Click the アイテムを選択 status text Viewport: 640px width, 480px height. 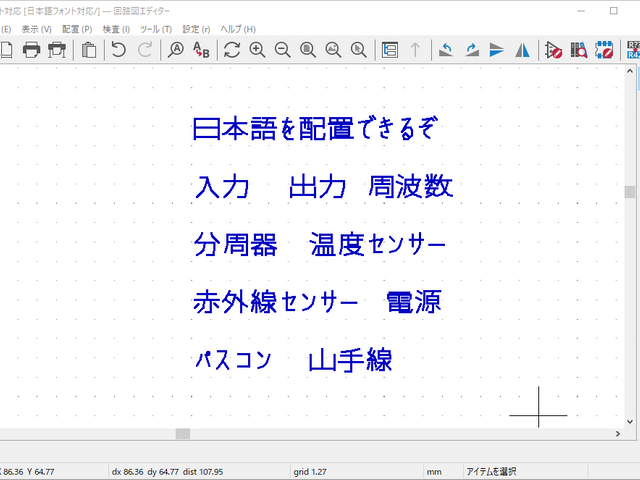(491, 472)
